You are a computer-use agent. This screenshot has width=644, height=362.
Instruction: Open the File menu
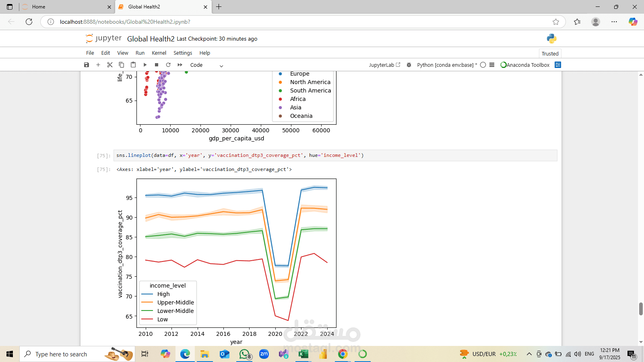coord(90,53)
